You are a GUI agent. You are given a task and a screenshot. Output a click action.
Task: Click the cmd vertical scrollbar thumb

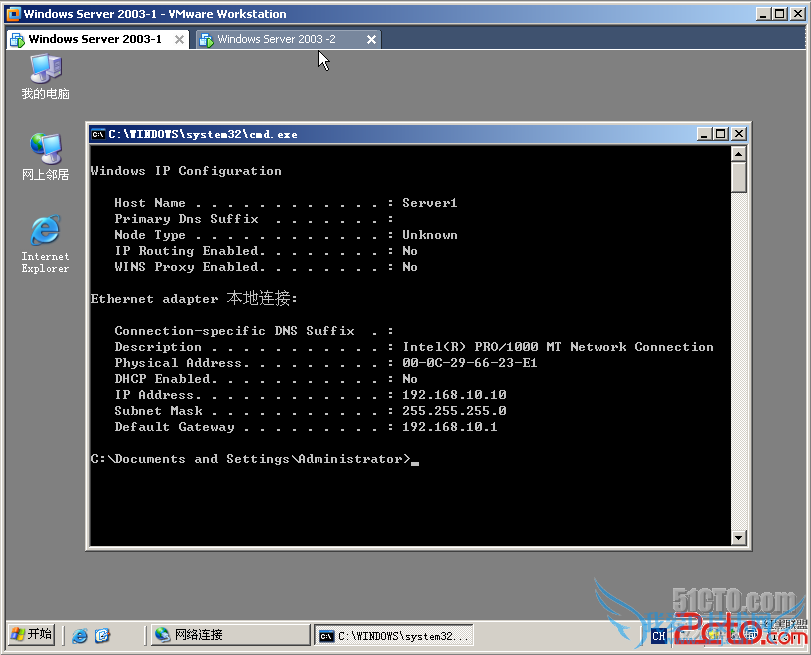click(739, 177)
